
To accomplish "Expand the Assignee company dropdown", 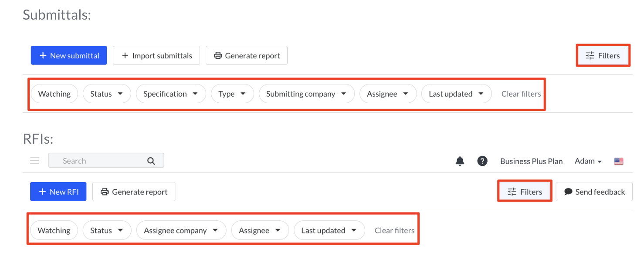I will tap(181, 230).
